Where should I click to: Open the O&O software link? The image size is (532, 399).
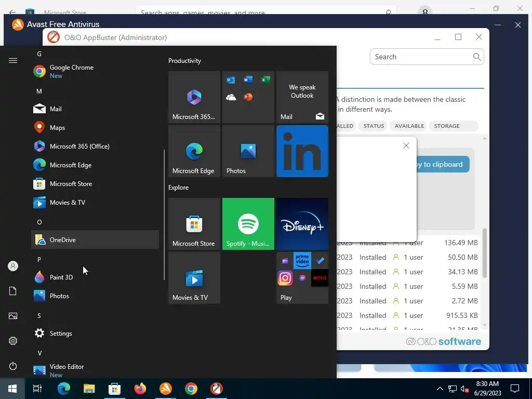444,341
